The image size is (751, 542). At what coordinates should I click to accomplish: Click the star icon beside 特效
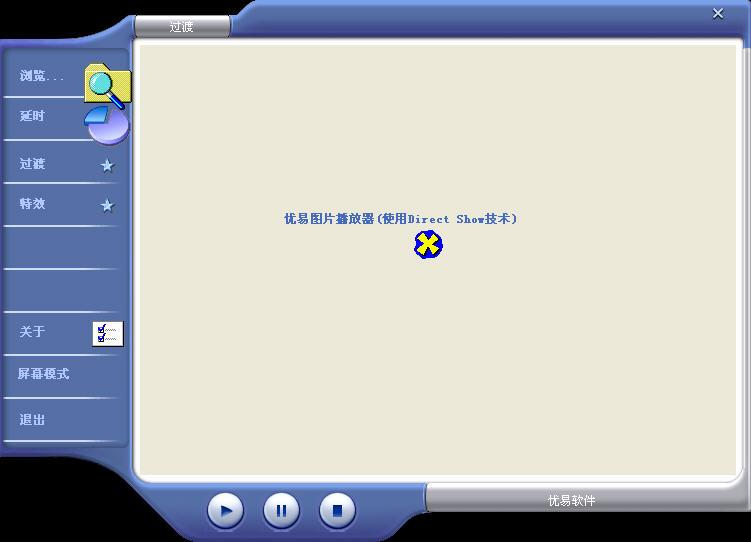point(107,205)
